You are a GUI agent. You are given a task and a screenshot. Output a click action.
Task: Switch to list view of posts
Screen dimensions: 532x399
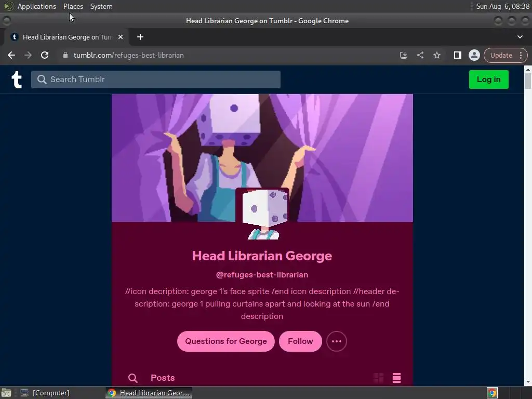coord(396,378)
